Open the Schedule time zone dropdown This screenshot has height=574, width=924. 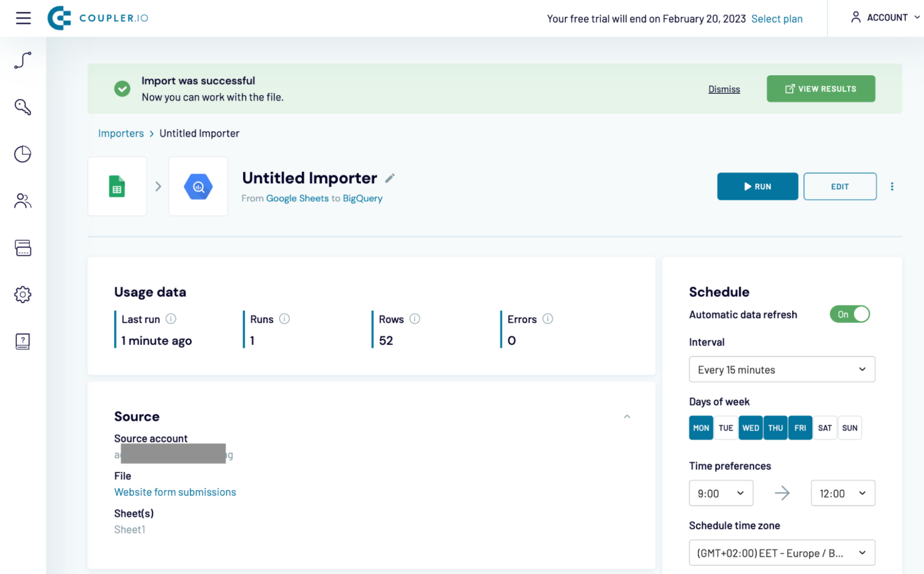pos(781,552)
